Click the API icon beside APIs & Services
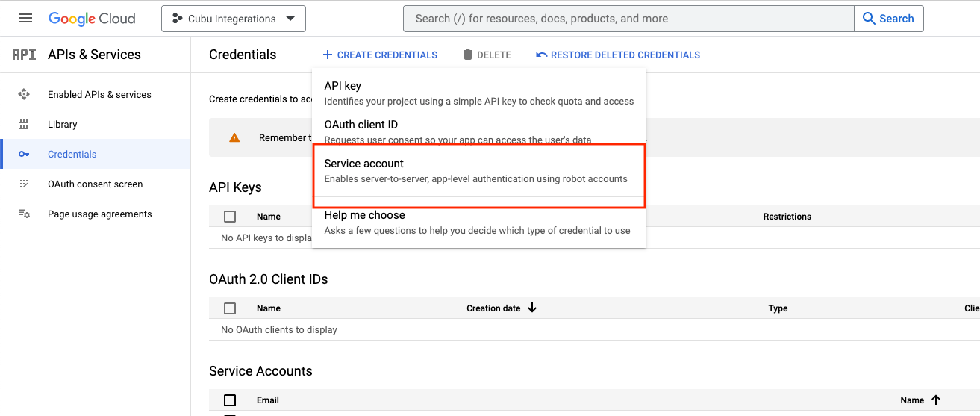The width and height of the screenshot is (980, 416). point(24,55)
